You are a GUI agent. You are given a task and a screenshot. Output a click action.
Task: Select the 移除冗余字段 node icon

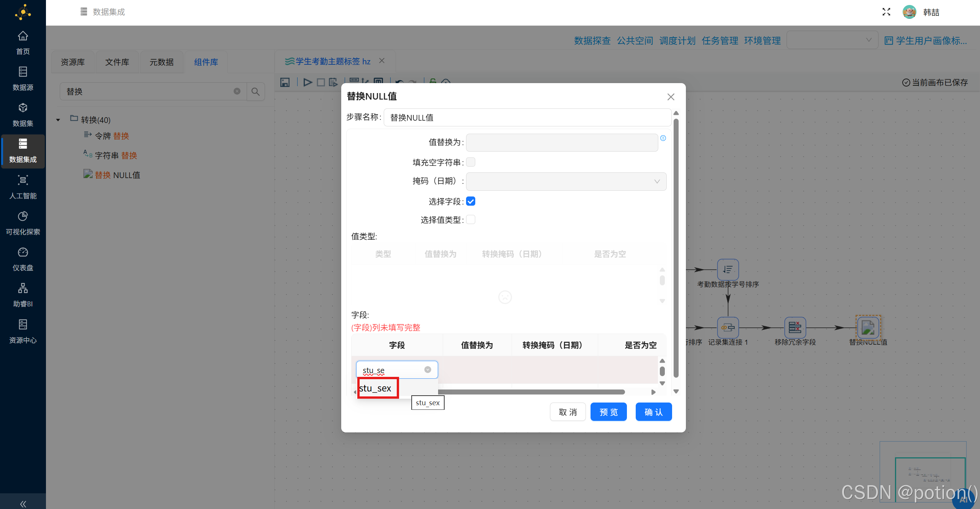(x=795, y=327)
